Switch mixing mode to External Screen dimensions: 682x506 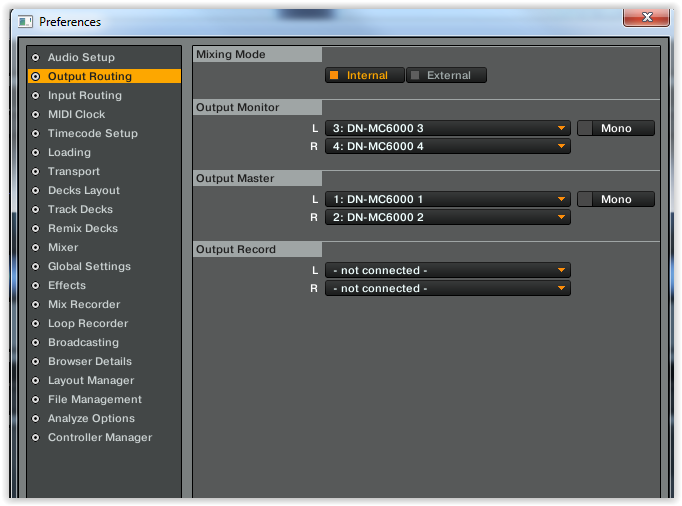click(446, 76)
